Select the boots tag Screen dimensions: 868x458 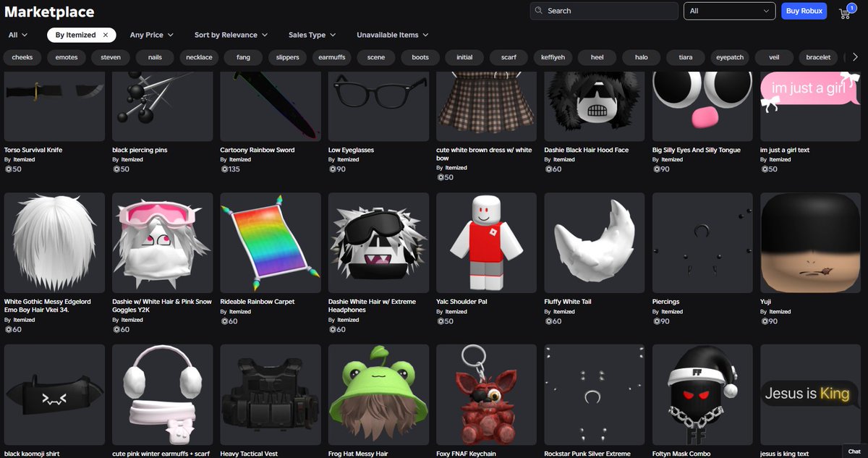(420, 57)
